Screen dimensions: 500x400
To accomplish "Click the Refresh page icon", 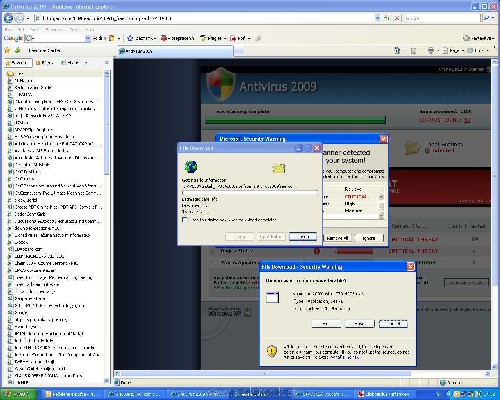I will [387, 18].
